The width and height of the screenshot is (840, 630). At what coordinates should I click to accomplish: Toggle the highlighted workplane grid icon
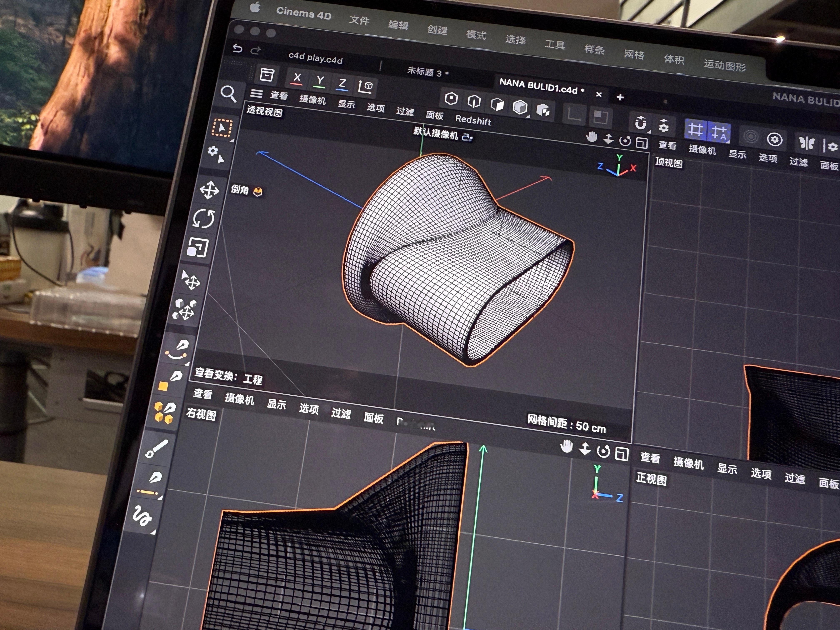pyautogui.click(x=695, y=130)
